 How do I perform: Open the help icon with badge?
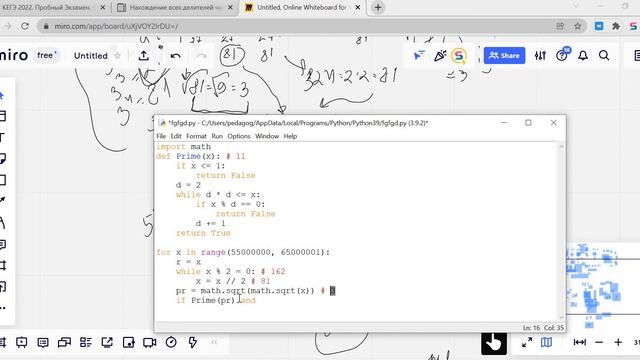pyautogui.click(x=562, y=55)
